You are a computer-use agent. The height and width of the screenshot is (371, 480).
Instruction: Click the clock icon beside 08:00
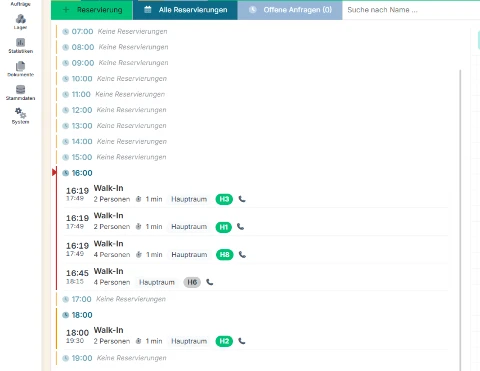click(x=66, y=47)
